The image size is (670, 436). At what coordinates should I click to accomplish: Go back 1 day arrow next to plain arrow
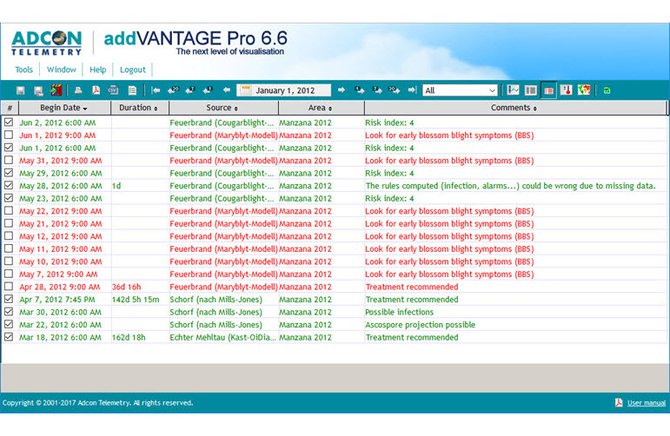[208, 90]
